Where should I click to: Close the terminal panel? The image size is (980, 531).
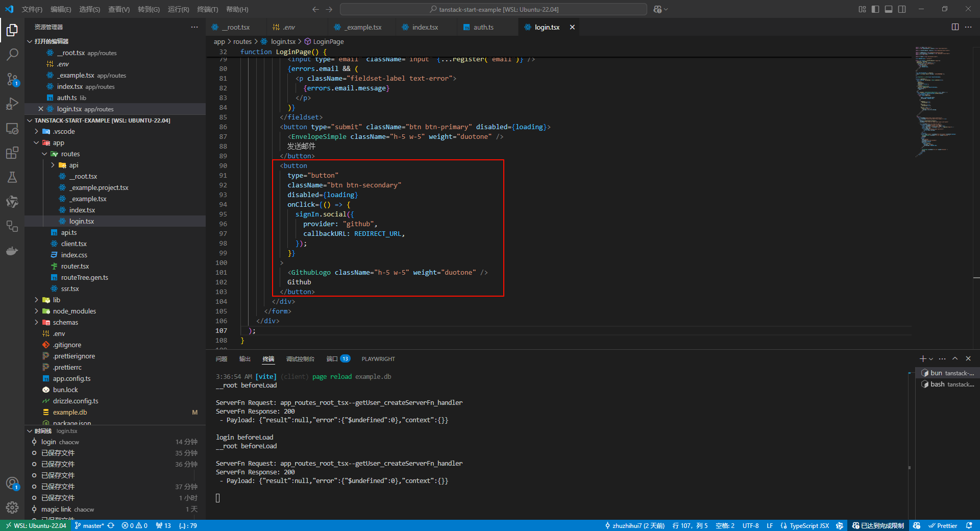[x=968, y=359]
